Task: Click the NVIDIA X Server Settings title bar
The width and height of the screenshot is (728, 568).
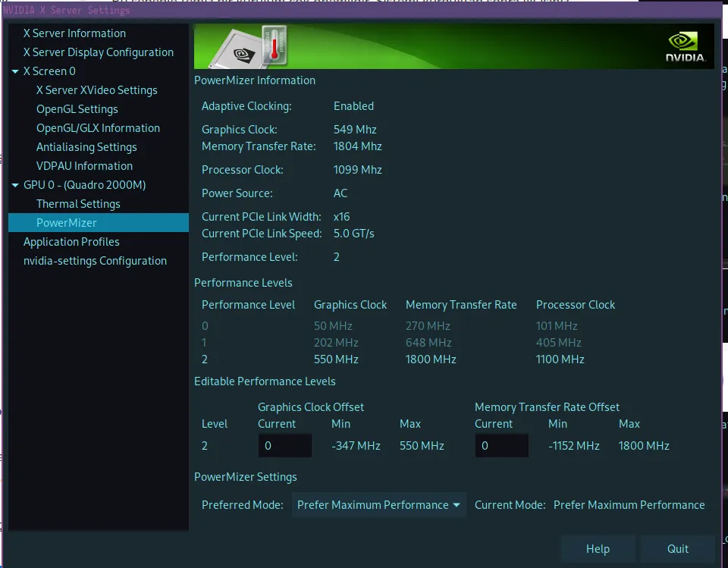Action: [x=362, y=10]
